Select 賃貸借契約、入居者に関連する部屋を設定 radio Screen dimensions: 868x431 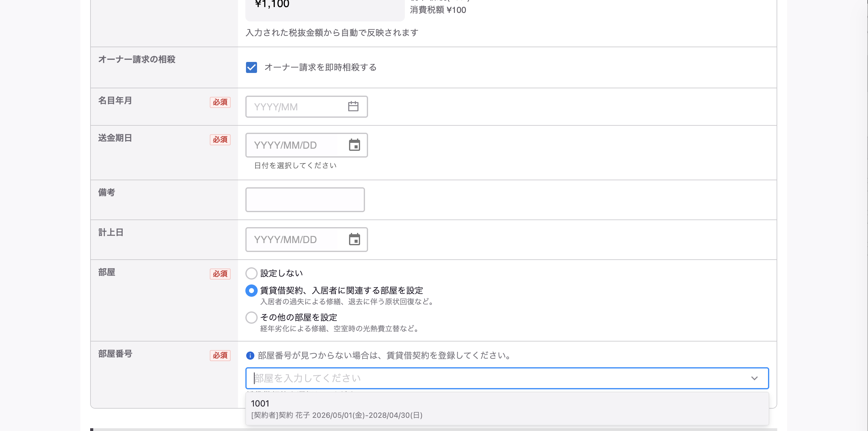pos(252,290)
